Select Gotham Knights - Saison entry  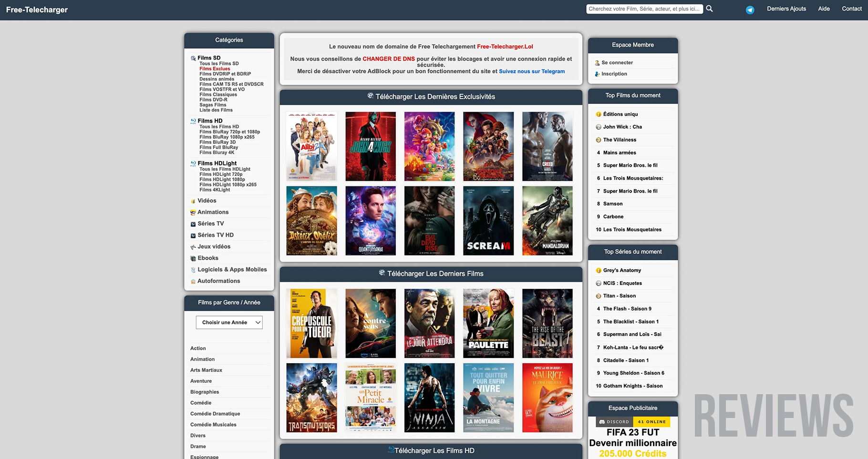click(x=633, y=386)
